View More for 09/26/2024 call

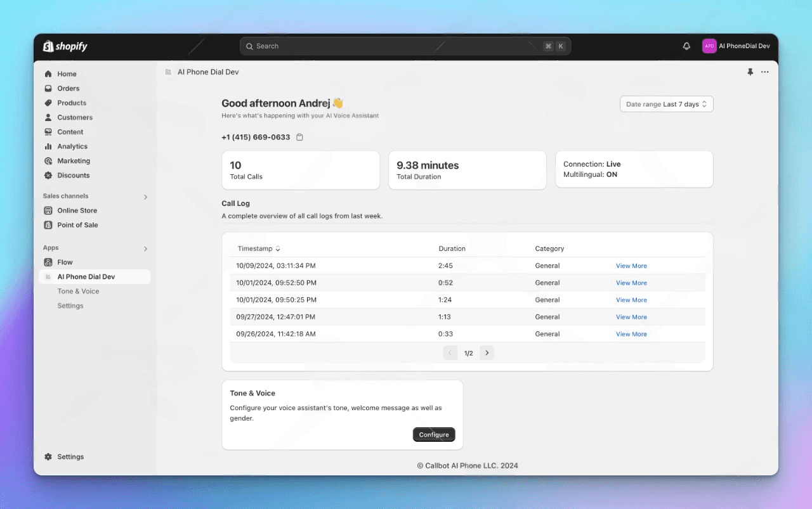pos(631,335)
